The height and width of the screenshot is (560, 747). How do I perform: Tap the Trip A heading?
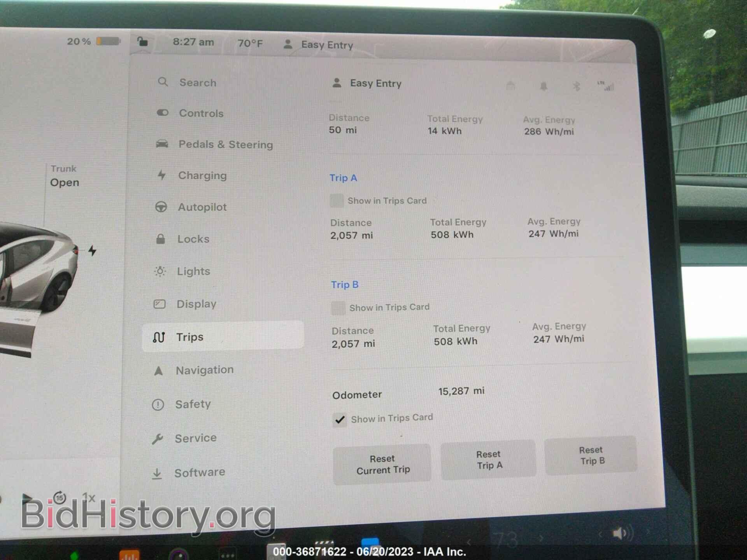[x=343, y=178]
